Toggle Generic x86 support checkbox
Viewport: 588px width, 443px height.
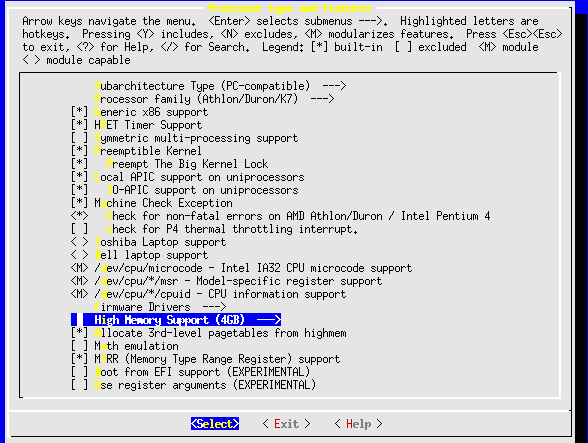pos(80,112)
